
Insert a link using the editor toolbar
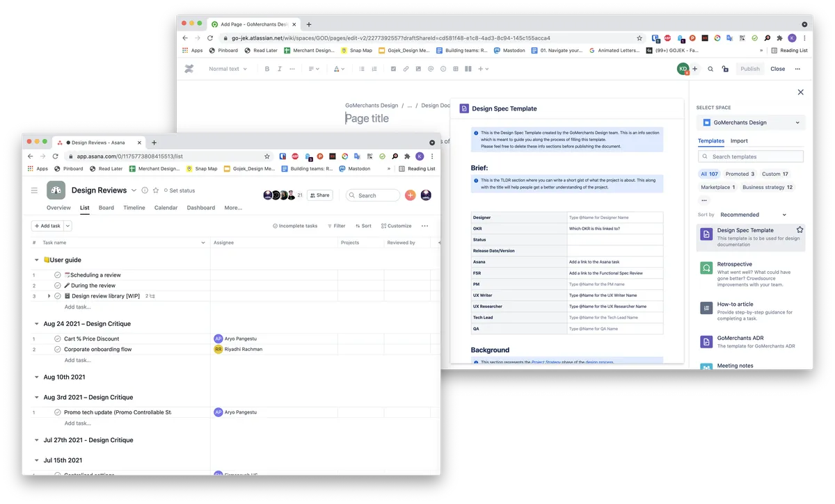point(406,69)
